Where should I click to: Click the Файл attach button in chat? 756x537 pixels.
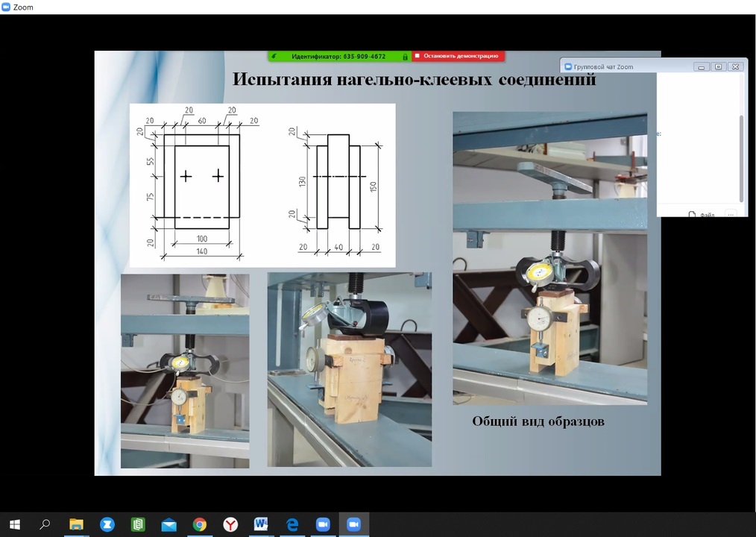coord(702,214)
